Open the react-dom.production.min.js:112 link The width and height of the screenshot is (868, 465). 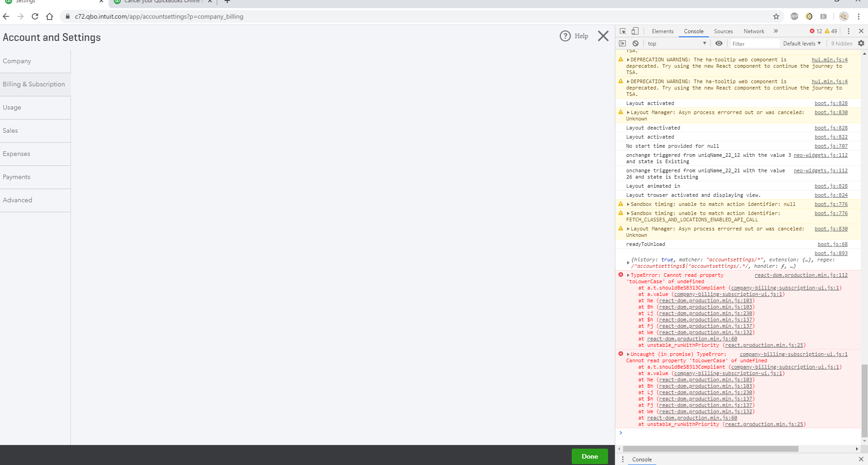pos(801,275)
